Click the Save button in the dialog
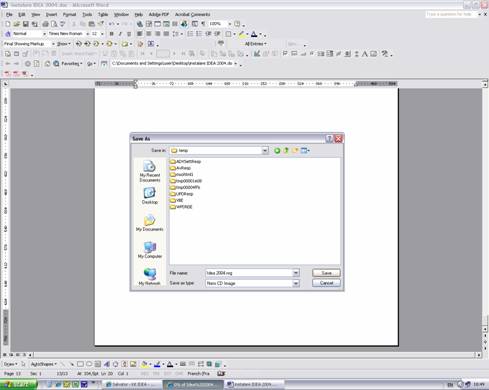489x390 pixels. (326, 273)
